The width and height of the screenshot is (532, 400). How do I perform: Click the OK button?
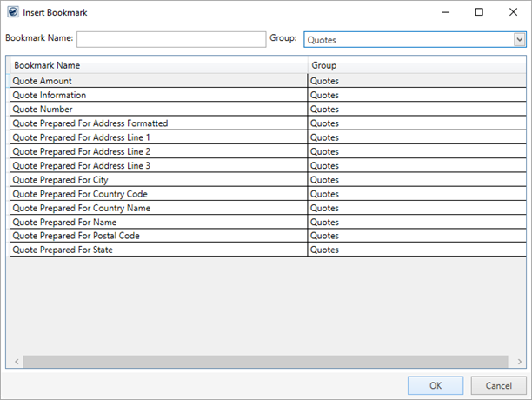(x=435, y=385)
